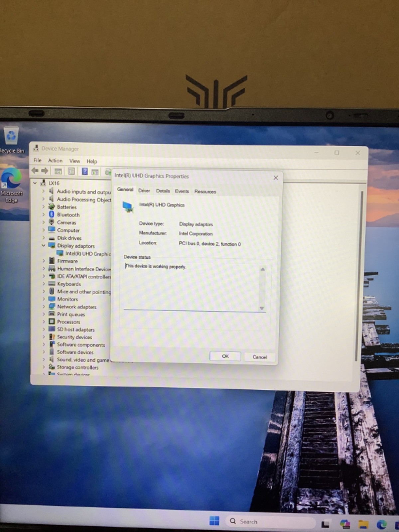Select the SD host adapters row
The height and width of the screenshot is (532, 399).
click(x=72, y=329)
